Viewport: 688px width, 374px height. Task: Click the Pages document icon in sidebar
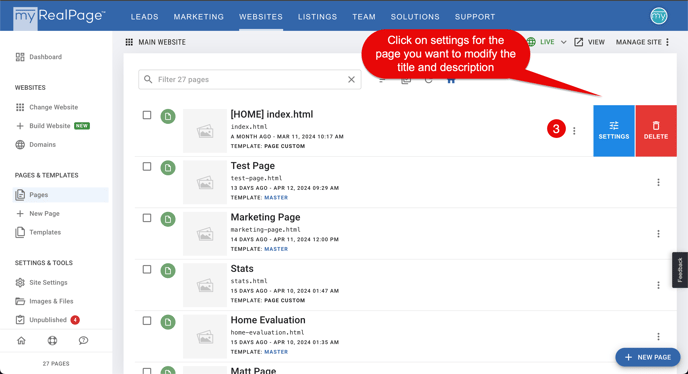click(20, 194)
